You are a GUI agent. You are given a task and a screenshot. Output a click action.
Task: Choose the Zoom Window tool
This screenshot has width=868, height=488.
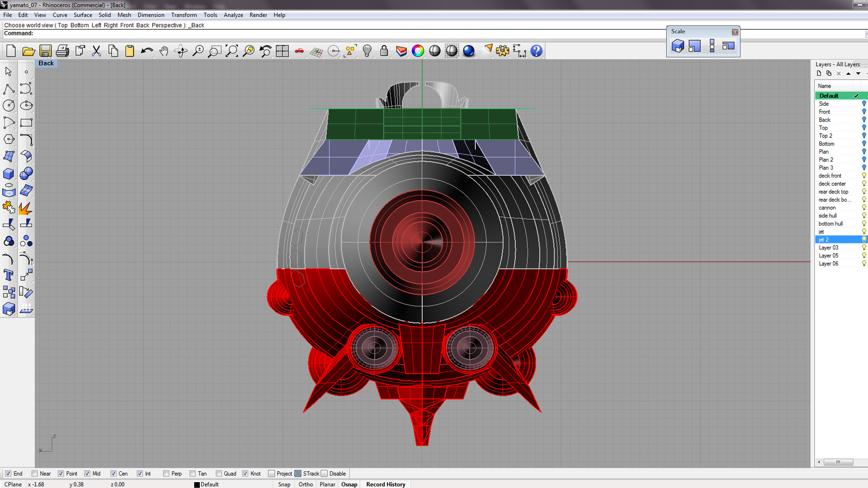pyautogui.click(x=215, y=51)
